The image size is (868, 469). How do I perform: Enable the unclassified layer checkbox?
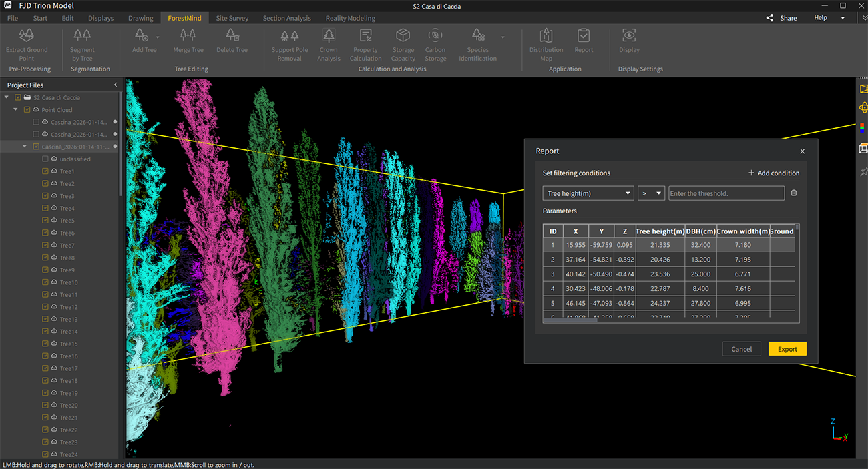45,159
